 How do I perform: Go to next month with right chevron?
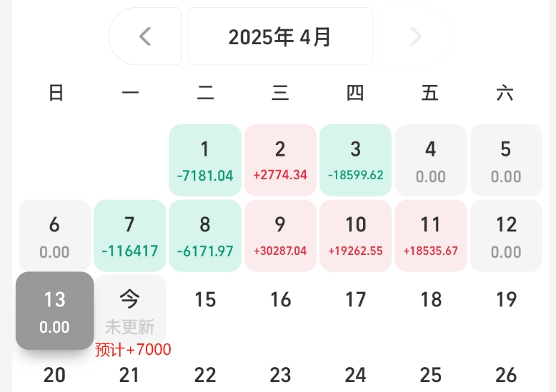(416, 36)
